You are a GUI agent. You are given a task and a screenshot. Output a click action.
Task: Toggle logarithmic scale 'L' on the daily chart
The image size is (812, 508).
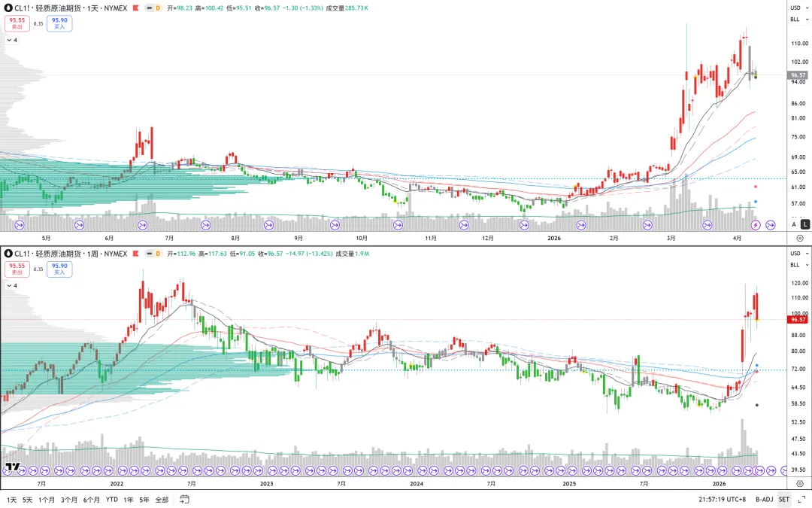point(804,224)
